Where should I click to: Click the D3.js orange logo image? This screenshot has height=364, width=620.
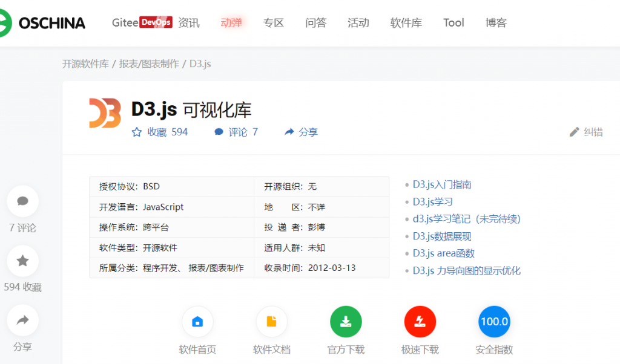tap(105, 113)
